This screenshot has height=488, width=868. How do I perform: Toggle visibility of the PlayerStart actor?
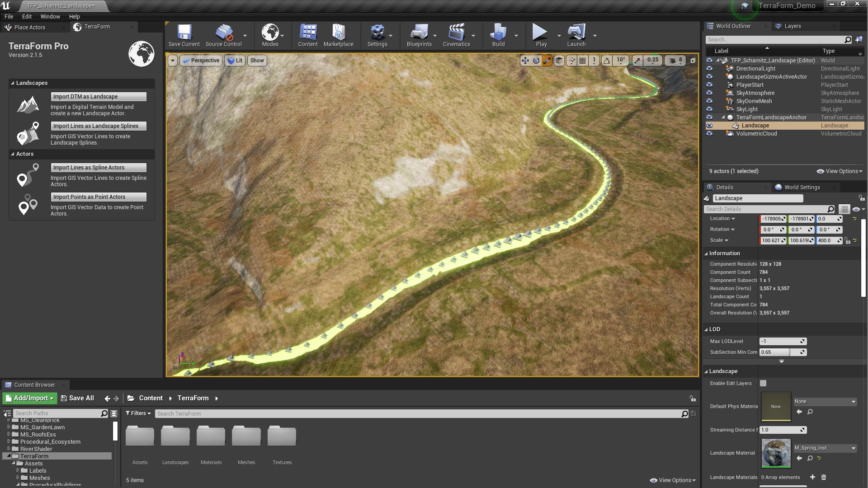pyautogui.click(x=709, y=85)
